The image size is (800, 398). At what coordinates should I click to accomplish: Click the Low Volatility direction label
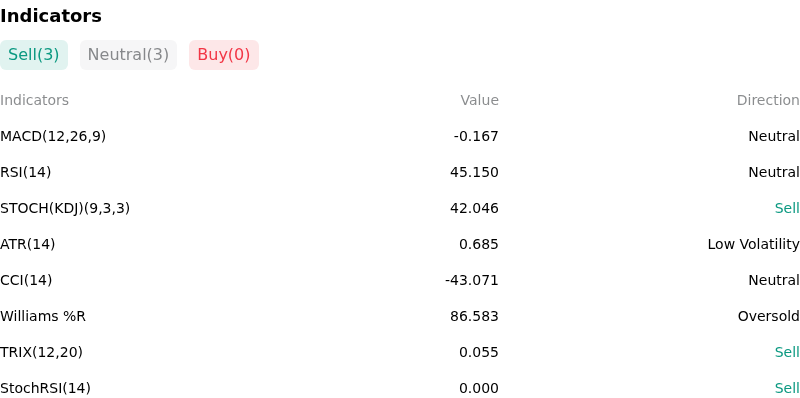754,244
